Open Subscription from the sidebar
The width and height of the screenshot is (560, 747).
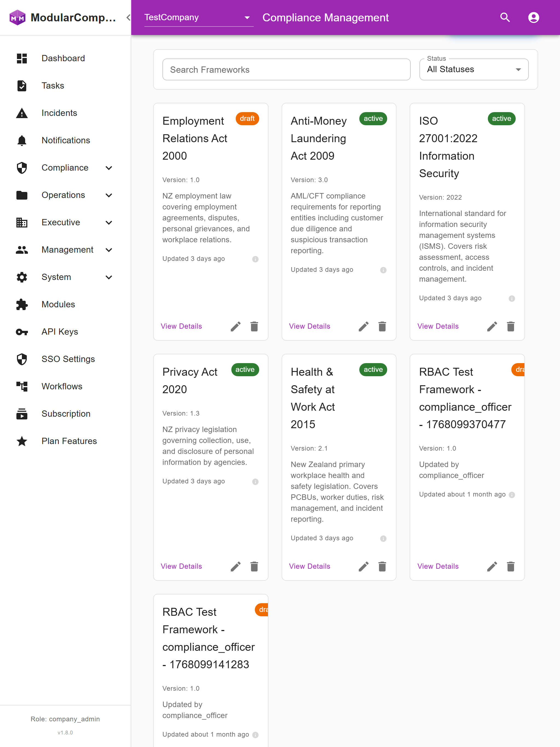[x=66, y=414]
